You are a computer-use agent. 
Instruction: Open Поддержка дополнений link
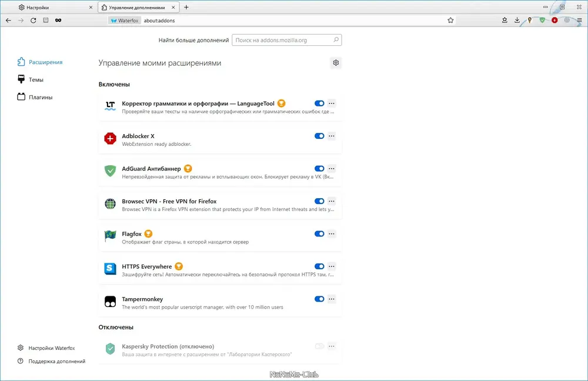[x=51, y=361]
